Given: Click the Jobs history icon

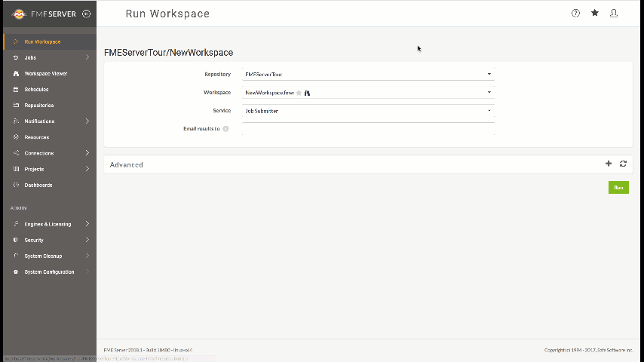Looking at the screenshot, I should [16, 57].
